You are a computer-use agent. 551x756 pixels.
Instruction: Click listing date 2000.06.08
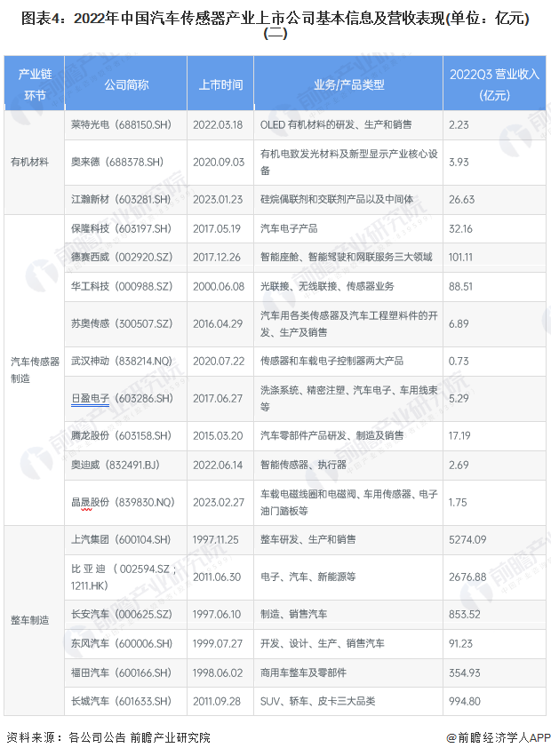(219, 287)
